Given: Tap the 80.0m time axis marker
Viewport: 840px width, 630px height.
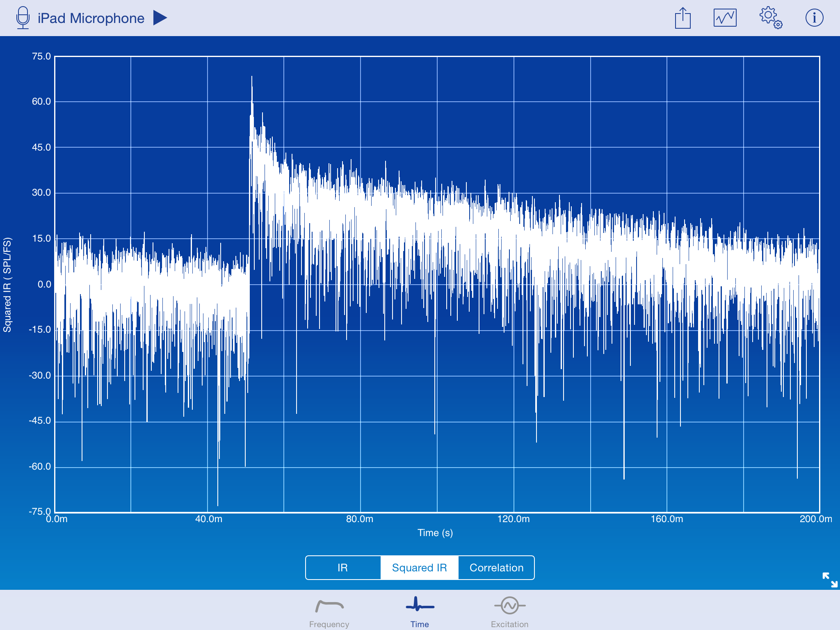Looking at the screenshot, I should tap(360, 519).
